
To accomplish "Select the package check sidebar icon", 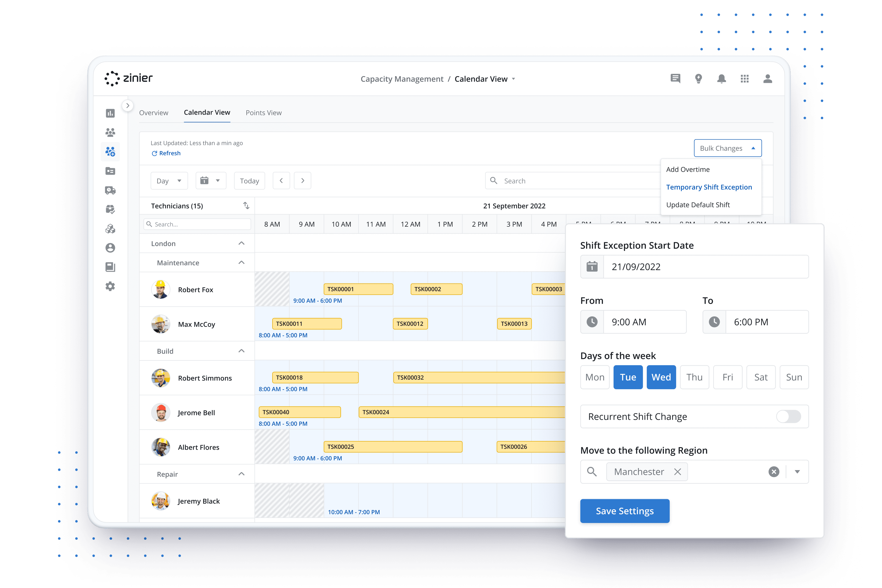I will [x=110, y=209].
